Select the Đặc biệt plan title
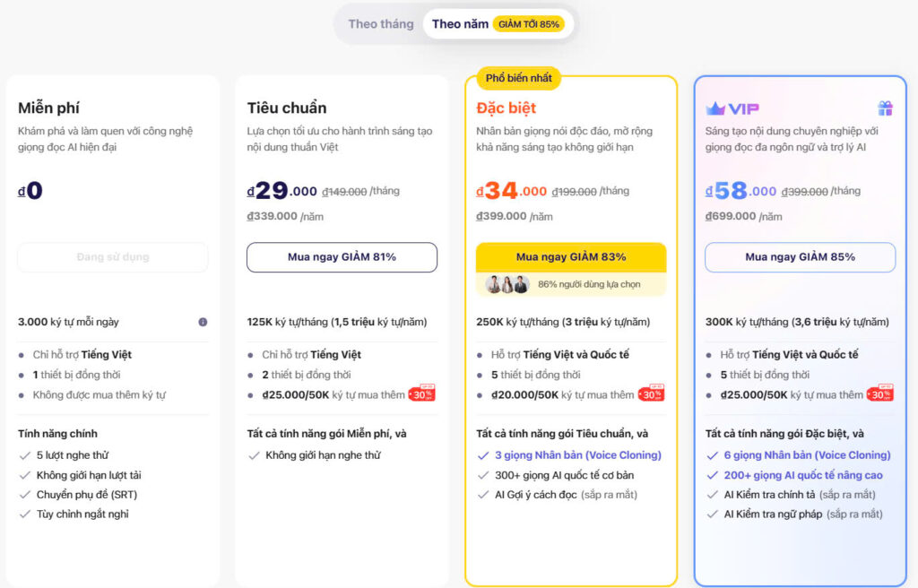 507,108
